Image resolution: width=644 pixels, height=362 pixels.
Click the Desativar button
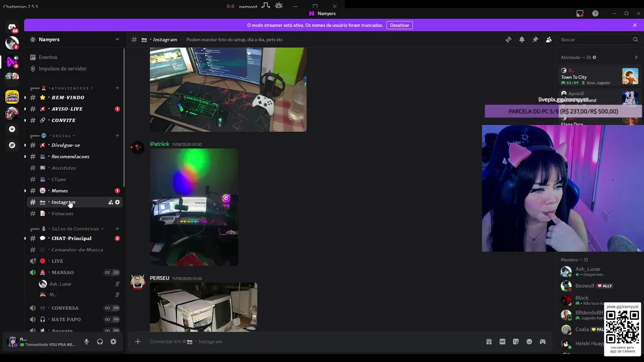point(399,25)
